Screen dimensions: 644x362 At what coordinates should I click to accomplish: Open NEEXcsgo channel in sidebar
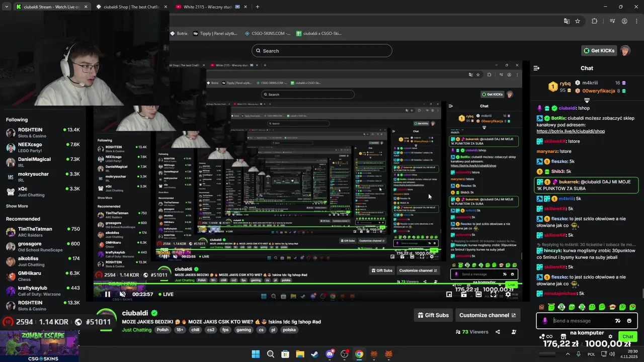coord(43,147)
